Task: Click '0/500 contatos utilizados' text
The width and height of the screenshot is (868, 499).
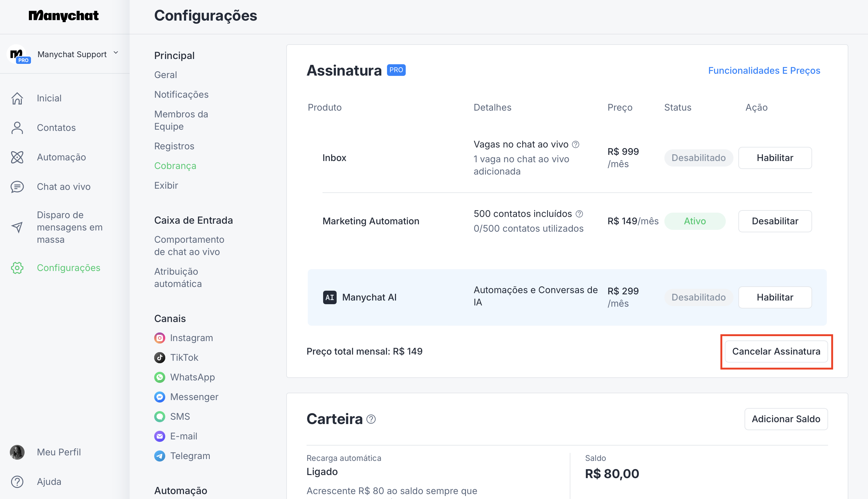Action: click(x=529, y=229)
